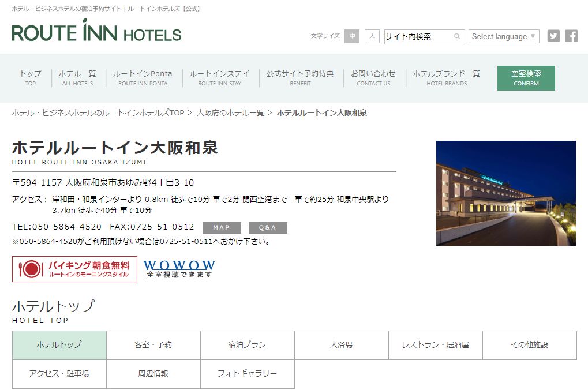Click the address 〒594-1157 text
The height and width of the screenshot is (390, 588).
103,183
